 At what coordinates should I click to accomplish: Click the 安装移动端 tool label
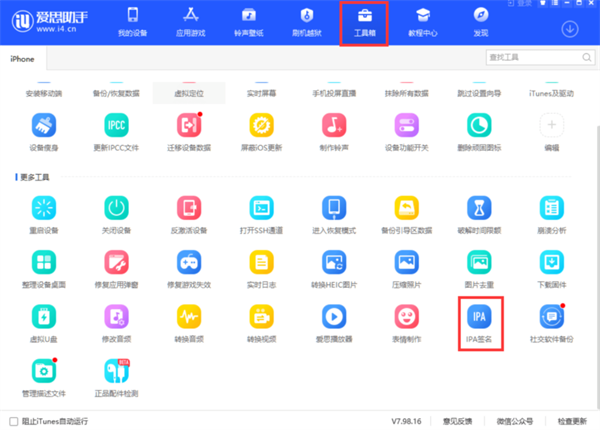tap(44, 93)
